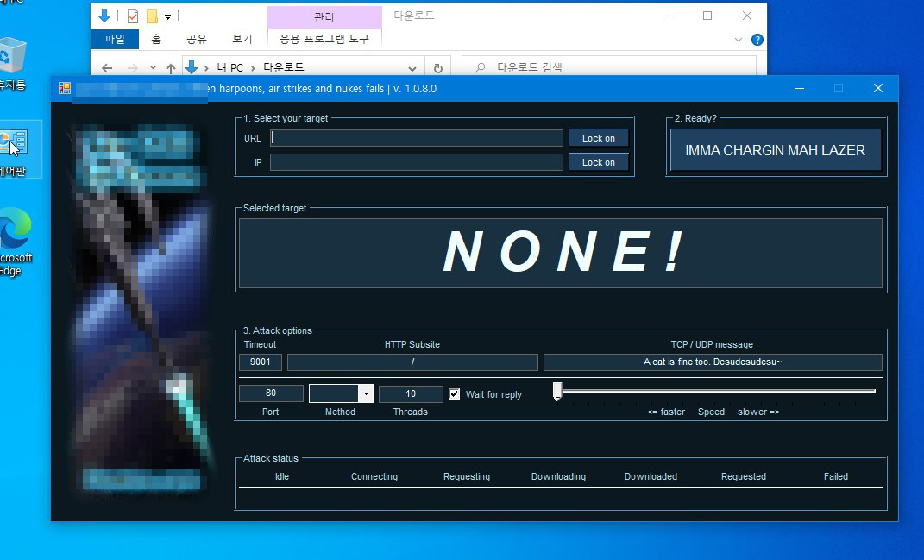Viewport: 924px width, 560px height.
Task: Click into the URL input field
Action: (x=416, y=138)
